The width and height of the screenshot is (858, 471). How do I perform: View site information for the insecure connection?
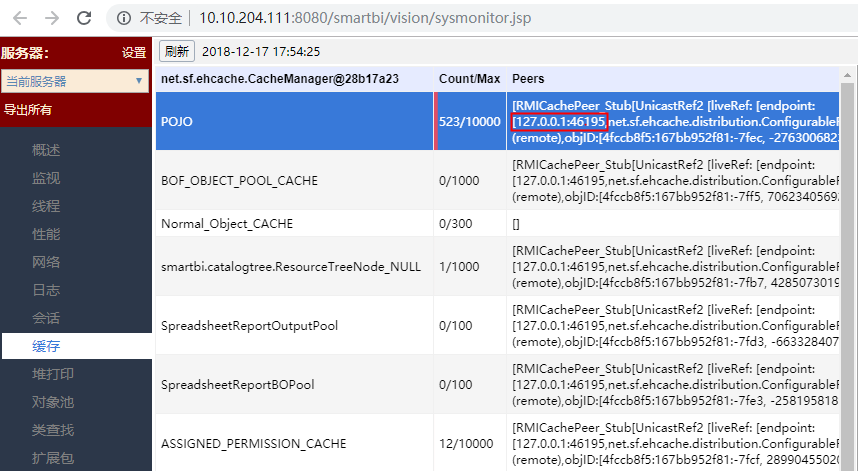[124, 18]
